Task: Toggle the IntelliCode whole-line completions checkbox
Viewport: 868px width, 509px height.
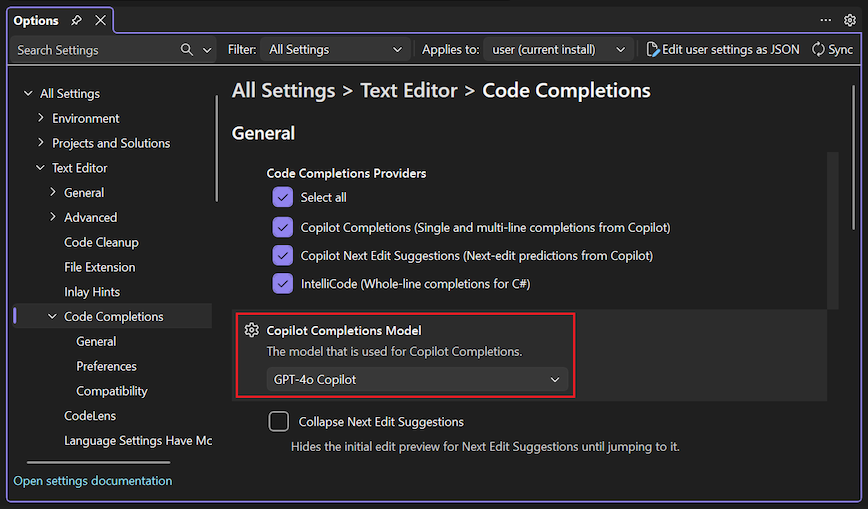Action: pyautogui.click(x=282, y=284)
